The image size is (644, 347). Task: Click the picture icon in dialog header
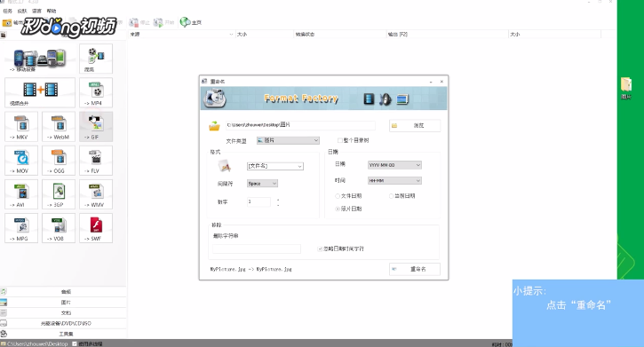tap(402, 99)
